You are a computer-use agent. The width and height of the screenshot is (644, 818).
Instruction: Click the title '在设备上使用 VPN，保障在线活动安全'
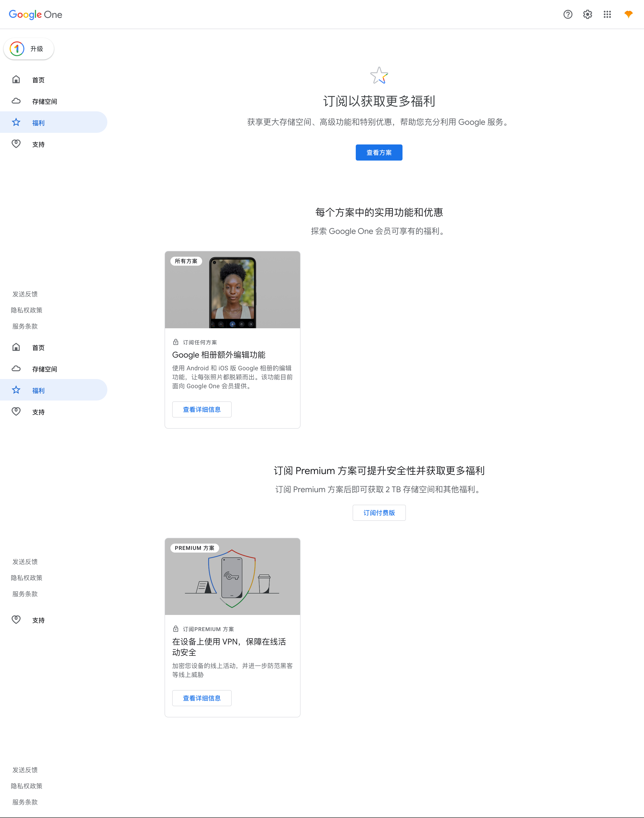[229, 647]
